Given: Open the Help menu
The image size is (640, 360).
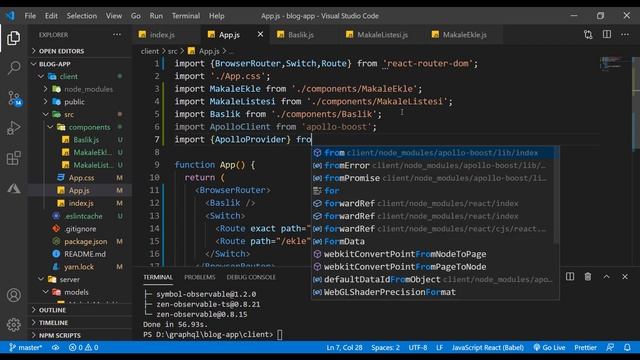Looking at the screenshot, I should click(x=217, y=16).
